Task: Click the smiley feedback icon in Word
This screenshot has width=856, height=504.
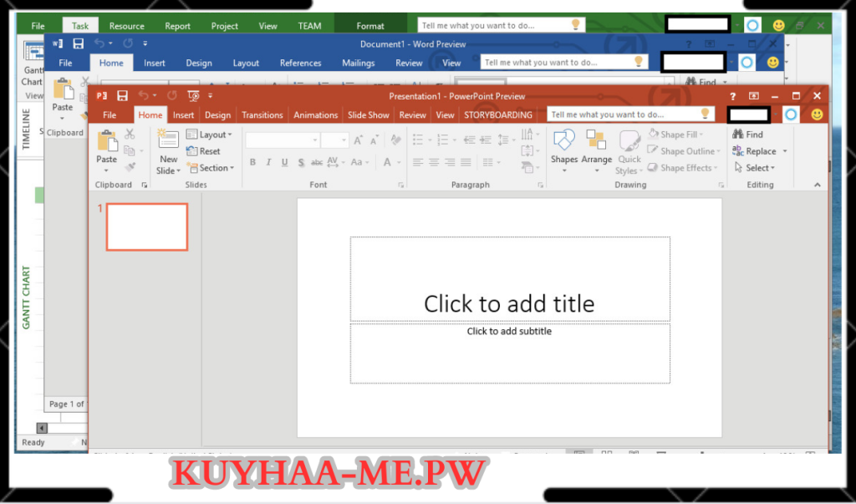Action: (x=772, y=62)
